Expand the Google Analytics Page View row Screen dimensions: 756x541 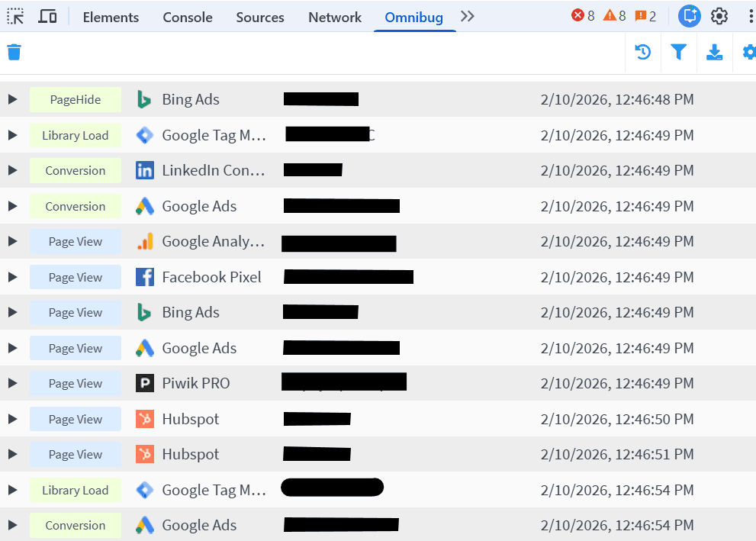click(x=12, y=241)
